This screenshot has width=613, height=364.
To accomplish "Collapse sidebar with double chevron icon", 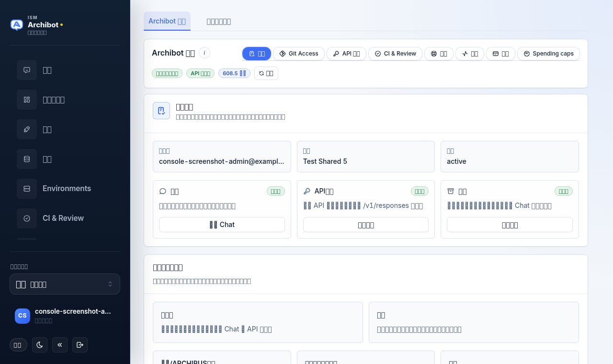I will click(x=60, y=345).
